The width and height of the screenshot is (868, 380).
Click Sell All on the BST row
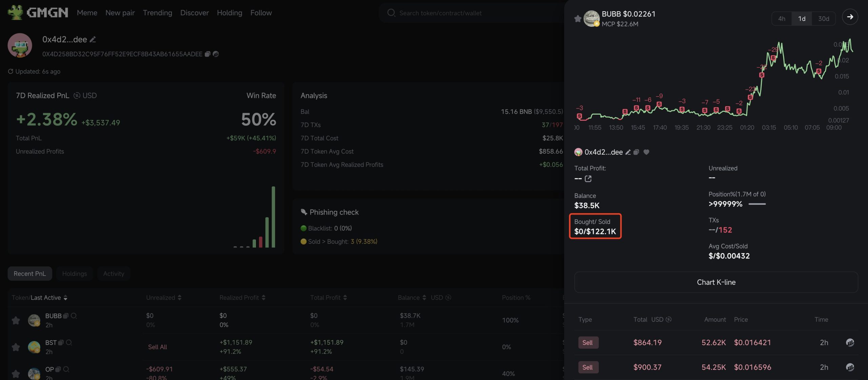[157, 347]
